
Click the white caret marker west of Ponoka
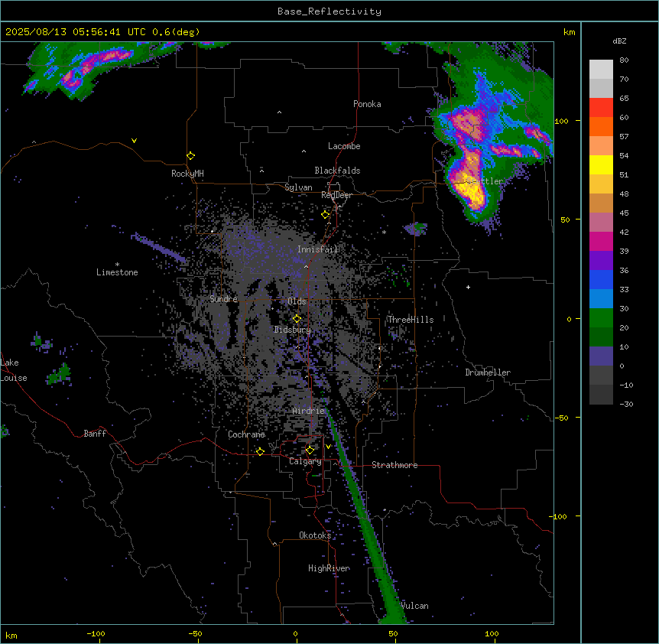pyautogui.click(x=279, y=112)
